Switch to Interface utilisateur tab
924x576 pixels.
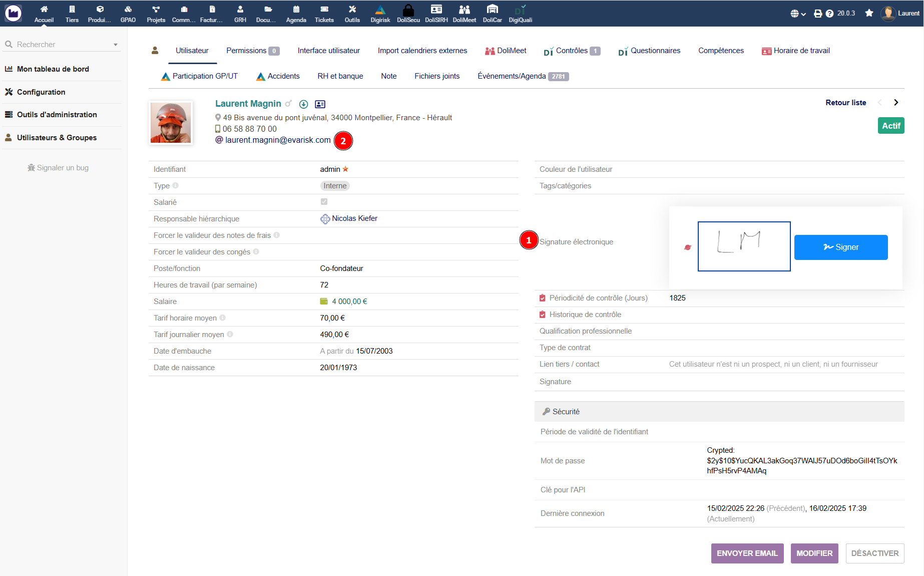pyautogui.click(x=328, y=51)
